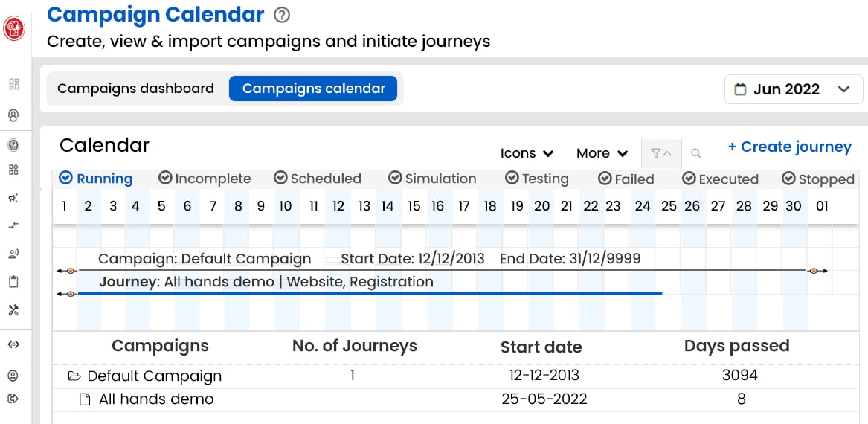
Task: Click the help question mark icon
Action: click(x=282, y=15)
